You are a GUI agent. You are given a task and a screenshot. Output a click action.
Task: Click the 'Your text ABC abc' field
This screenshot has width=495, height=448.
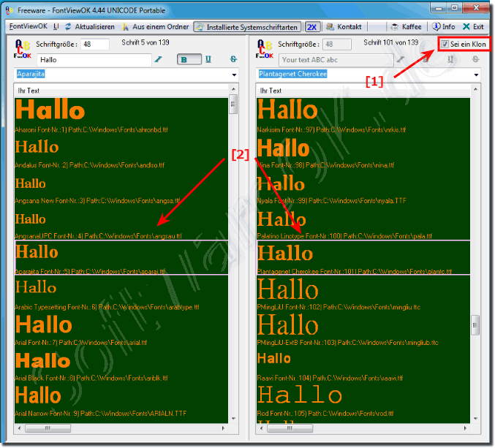(336, 60)
